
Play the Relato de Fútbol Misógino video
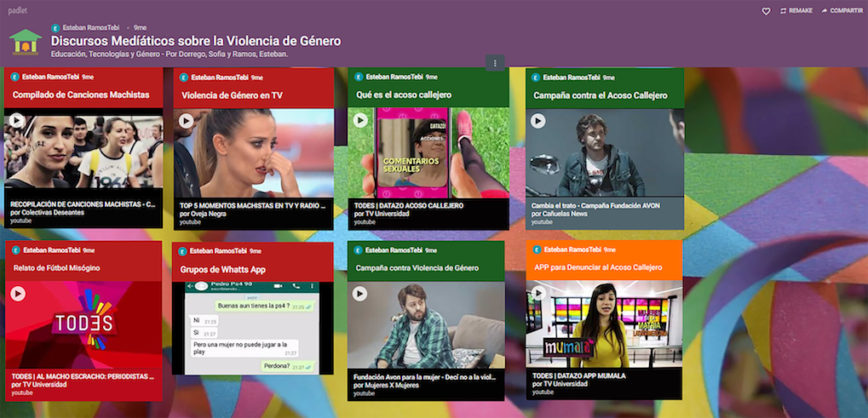click(18, 294)
